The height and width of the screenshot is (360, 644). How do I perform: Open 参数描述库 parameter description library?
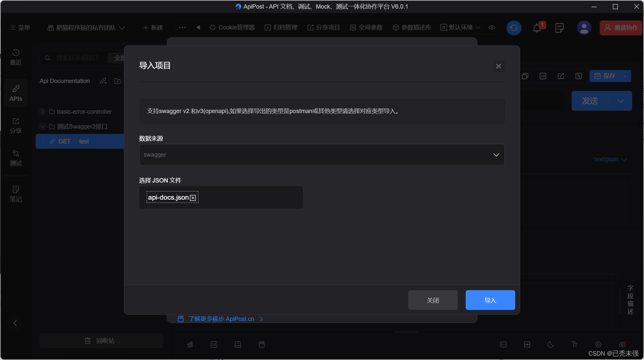click(x=412, y=27)
